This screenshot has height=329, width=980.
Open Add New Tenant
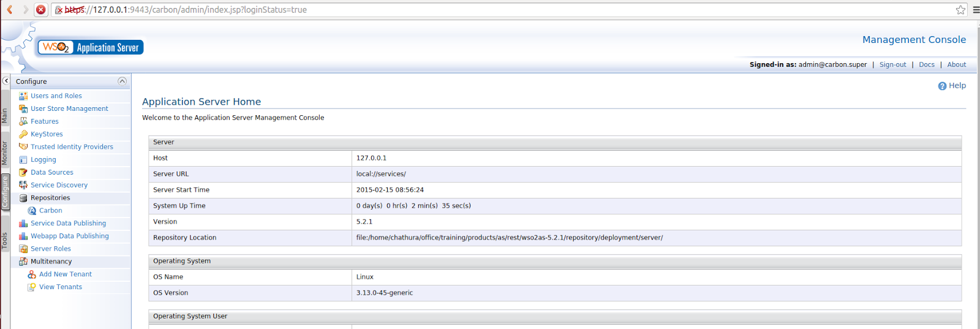click(66, 274)
